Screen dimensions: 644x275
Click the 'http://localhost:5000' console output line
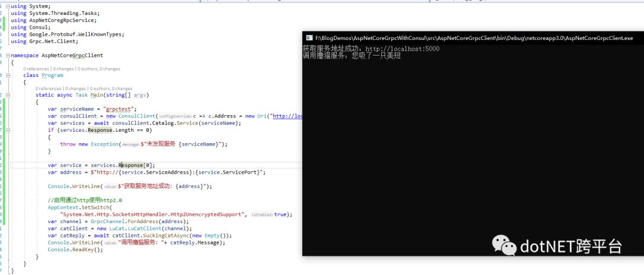click(x=371, y=49)
